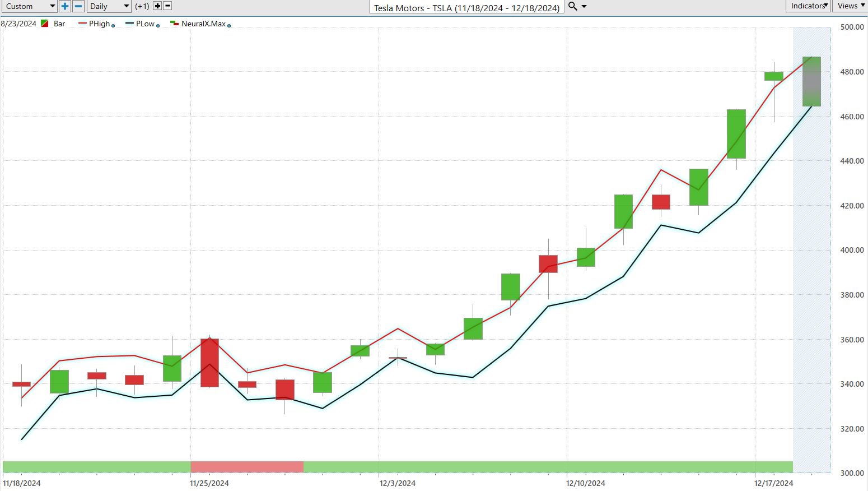
Task: Click the shaded forecast candle at the right
Action: tap(811, 81)
